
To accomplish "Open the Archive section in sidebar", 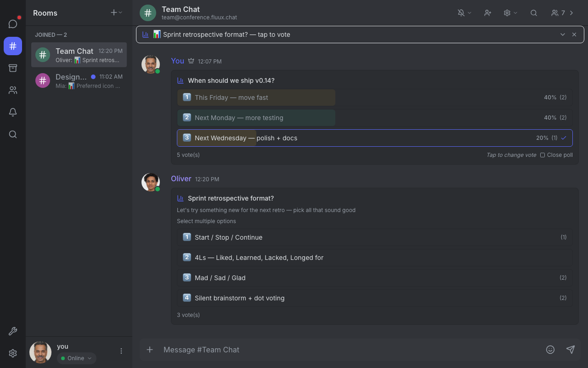I will point(13,68).
